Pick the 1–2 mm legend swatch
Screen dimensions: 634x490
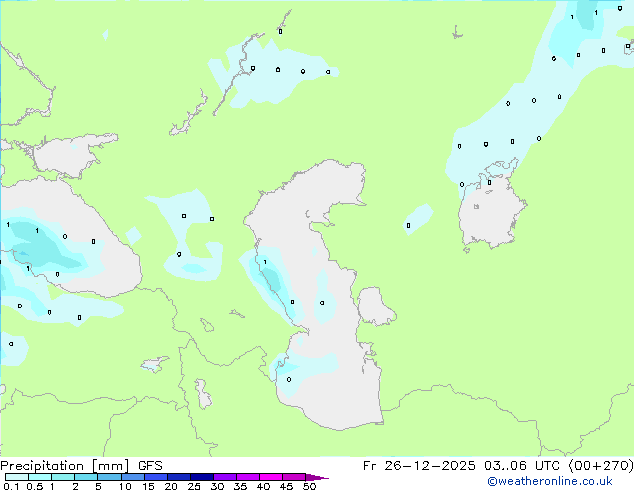(63, 477)
